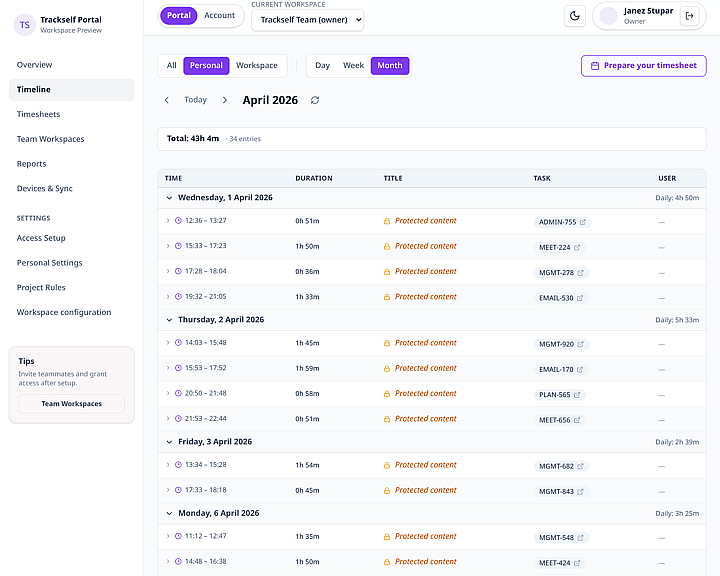Viewport: 720px width, 576px height.
Task: Open Personal Settings
Action: [x=72, y=263]
